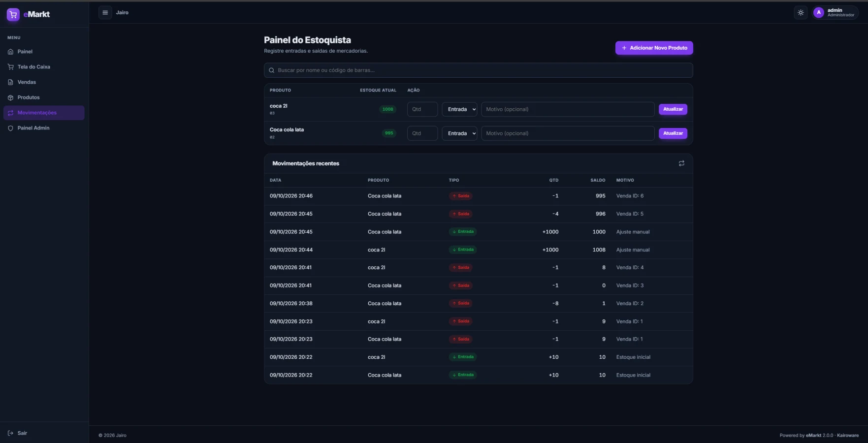Click the Saída badge for Venda ID: 5
The image size is (868, 443).
click(x=461, y=214)
